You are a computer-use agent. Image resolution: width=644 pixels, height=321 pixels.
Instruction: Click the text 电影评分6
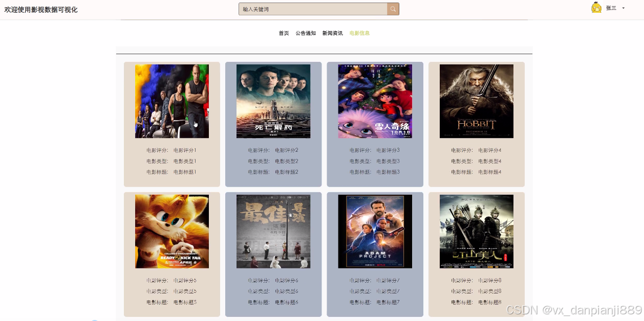click(287, 281)
